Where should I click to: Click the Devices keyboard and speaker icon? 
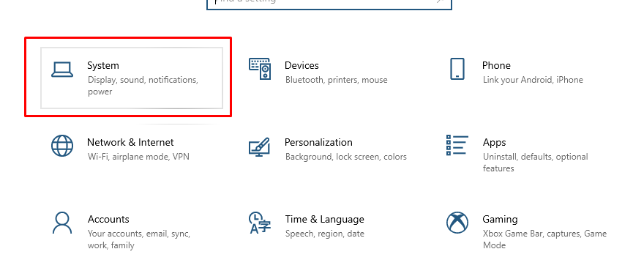pyautogui.click(x=260, y=69)
